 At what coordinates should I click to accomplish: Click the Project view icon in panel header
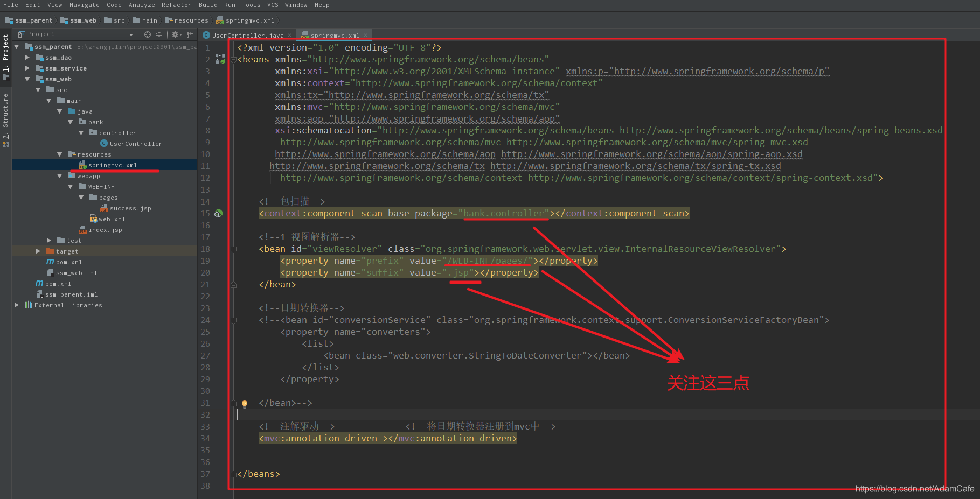22,34
